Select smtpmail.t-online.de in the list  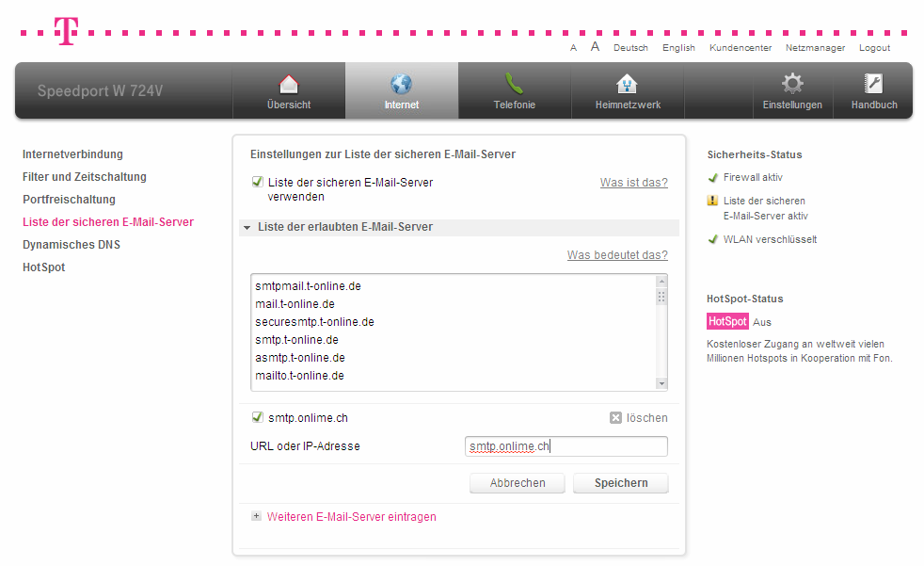click(x=309, y=286)
